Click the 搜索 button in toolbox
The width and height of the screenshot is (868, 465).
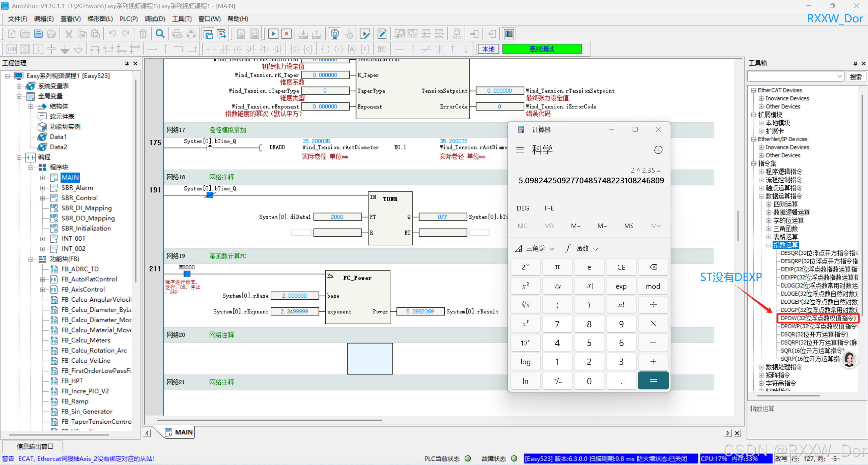[x=855, y=77]
